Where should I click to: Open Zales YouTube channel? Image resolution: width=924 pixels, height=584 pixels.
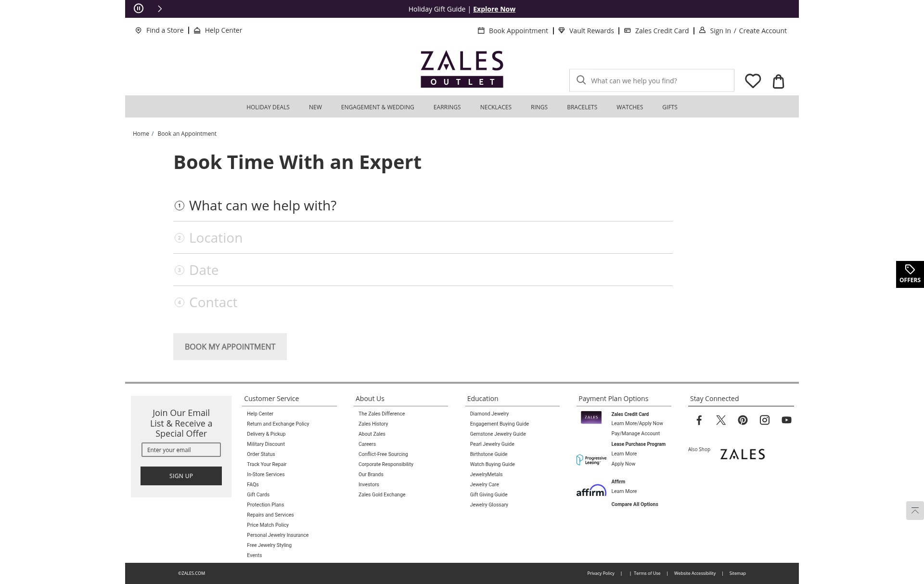point(786,420)
